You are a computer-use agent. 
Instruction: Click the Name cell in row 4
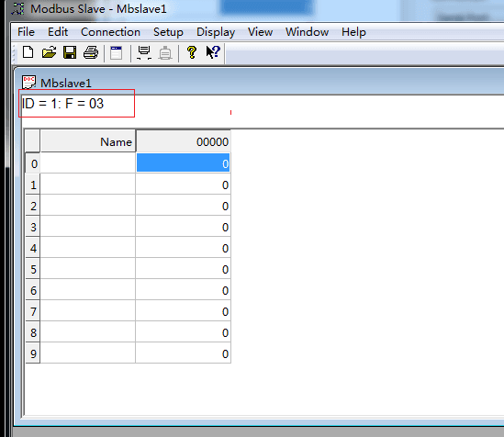[88, 248]
